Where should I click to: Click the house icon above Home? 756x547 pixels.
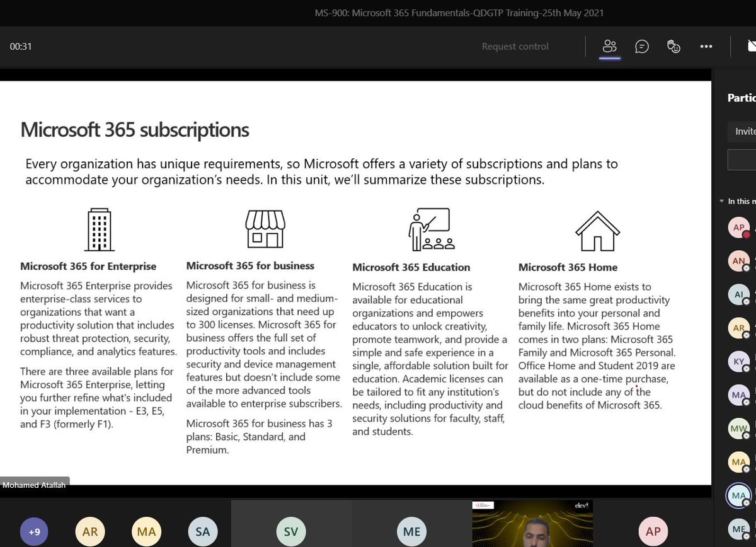click(x=597, y=231)
